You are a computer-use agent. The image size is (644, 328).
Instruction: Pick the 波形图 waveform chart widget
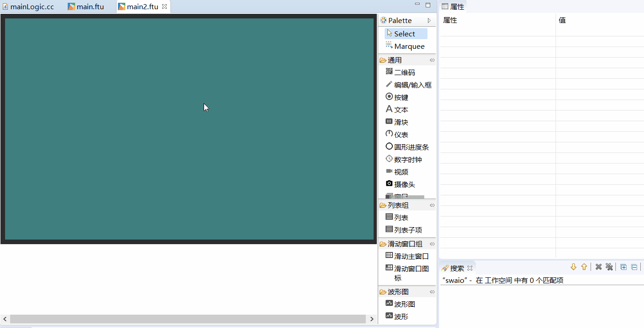[x=401, y=304]
